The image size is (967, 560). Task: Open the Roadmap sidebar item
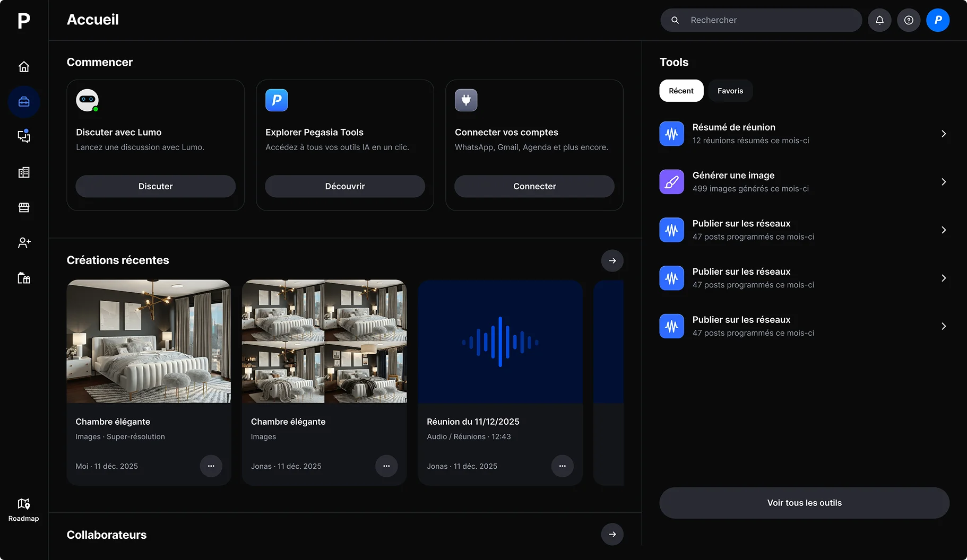click(24, 509)
